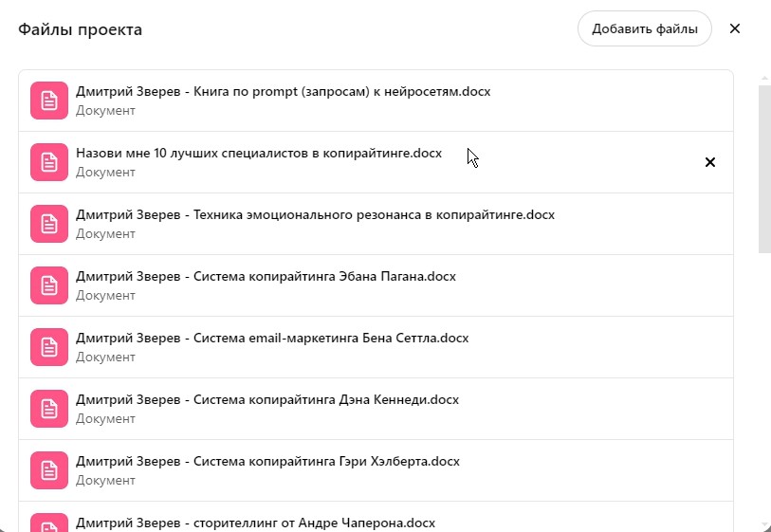The height and width of the screenshot is (532, 771).
Task: Remove the "Назови мне 10 лучших специалистов" file
Action: [x=710, y=162]
